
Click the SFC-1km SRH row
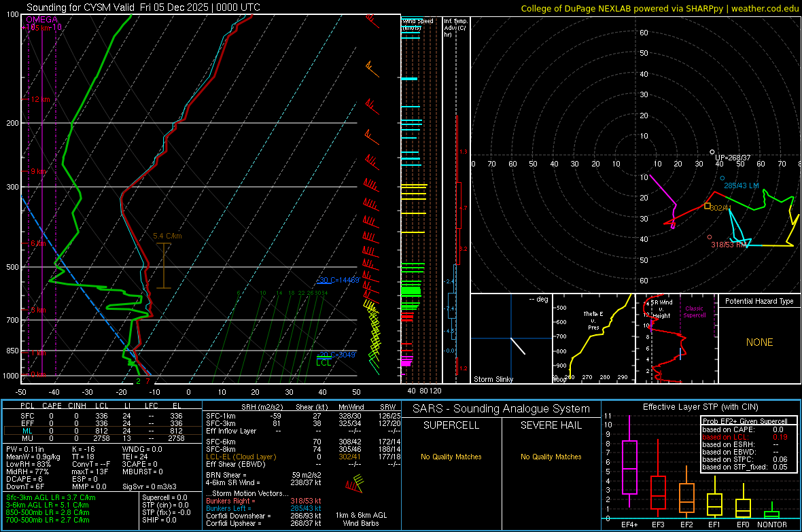(x=303, y=416)
